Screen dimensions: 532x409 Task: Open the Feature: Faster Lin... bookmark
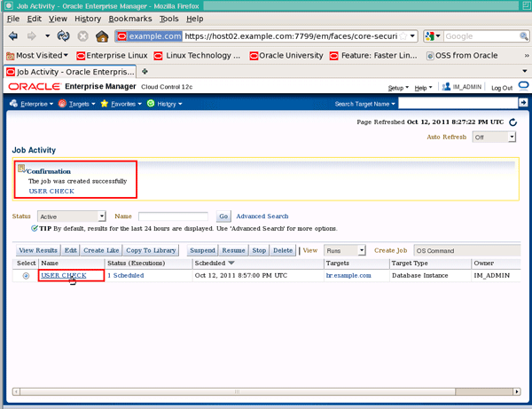click(373, 55)
